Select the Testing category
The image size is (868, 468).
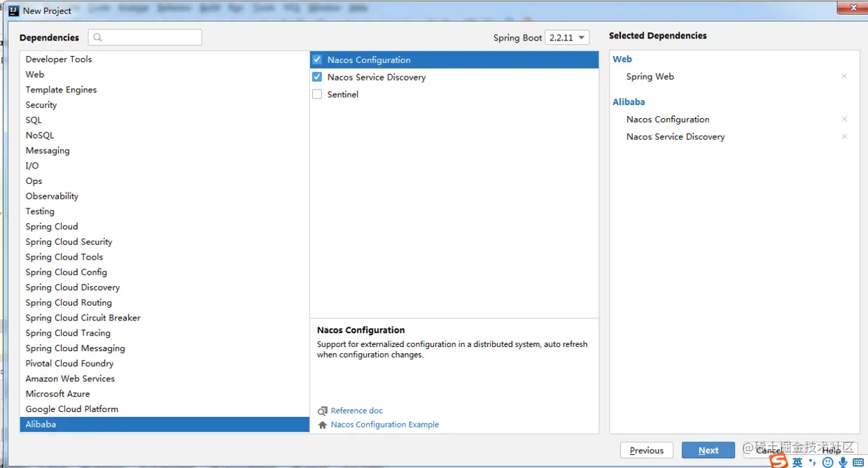164,211
